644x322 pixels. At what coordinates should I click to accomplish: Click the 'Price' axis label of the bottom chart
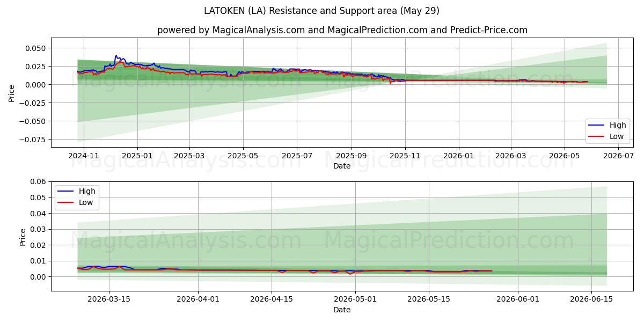[x=23, y=237]
